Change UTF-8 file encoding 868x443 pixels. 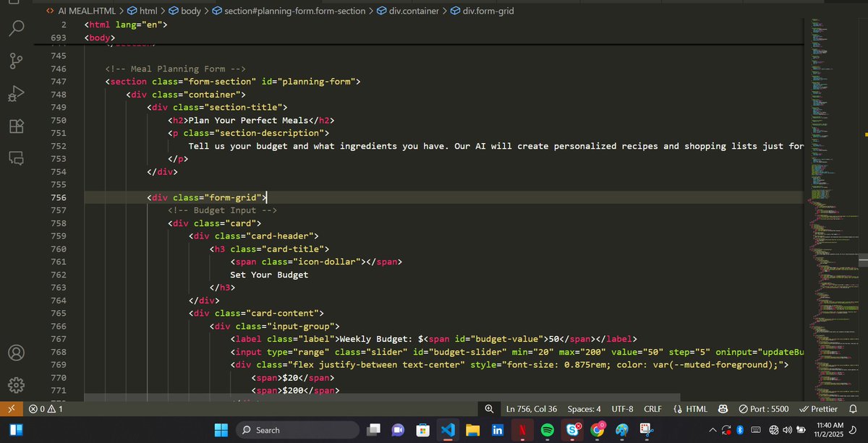pyautogui.click(x=622, y=409)
